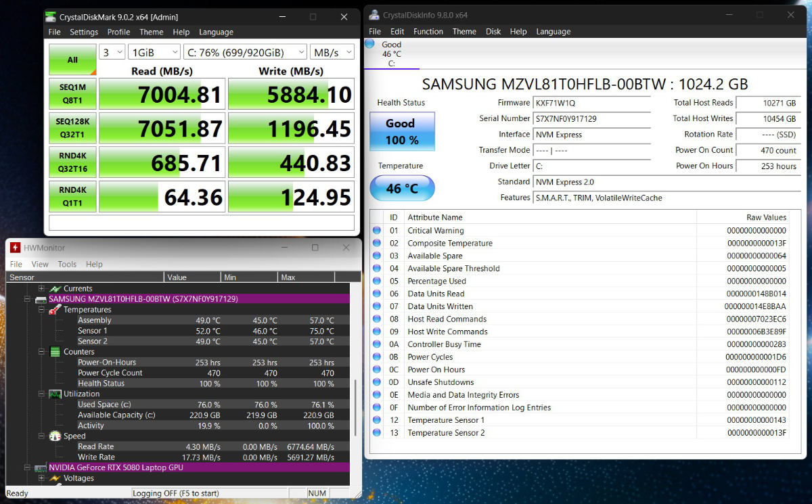
Task: Click status orb for Host Write Commands
Action: tap(377, 331)
